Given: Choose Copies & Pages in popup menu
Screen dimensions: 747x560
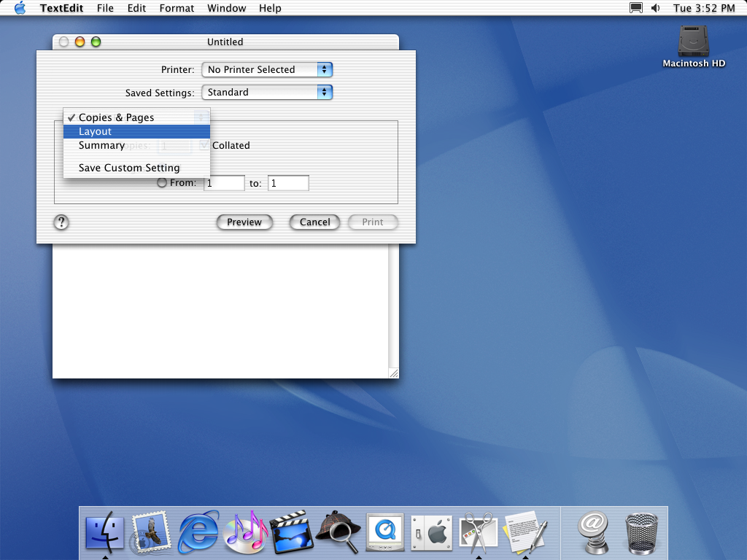Looking at the screenshot, I should tap(136, 117).
